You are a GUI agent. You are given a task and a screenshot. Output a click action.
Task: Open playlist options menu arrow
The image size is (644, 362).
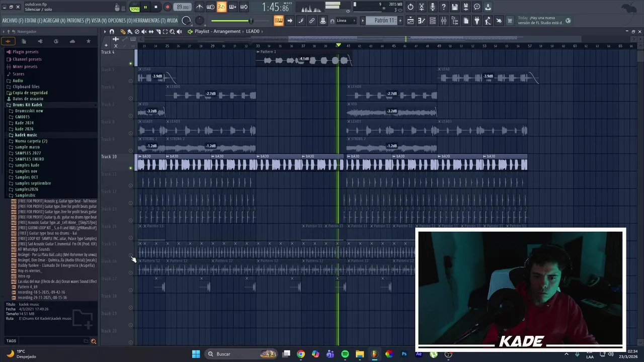coord(105,31)
